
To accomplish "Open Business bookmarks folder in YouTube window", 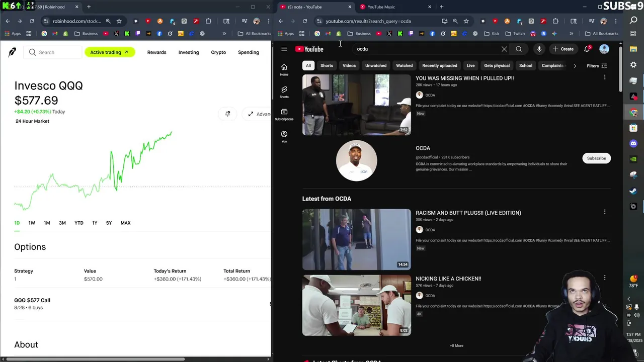I will pyautogui.click(x=359, y=34).
